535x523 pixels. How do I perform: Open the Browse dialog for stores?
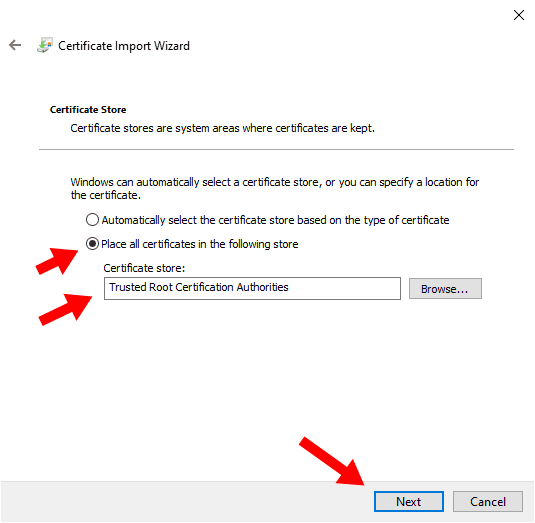point(445,289)
